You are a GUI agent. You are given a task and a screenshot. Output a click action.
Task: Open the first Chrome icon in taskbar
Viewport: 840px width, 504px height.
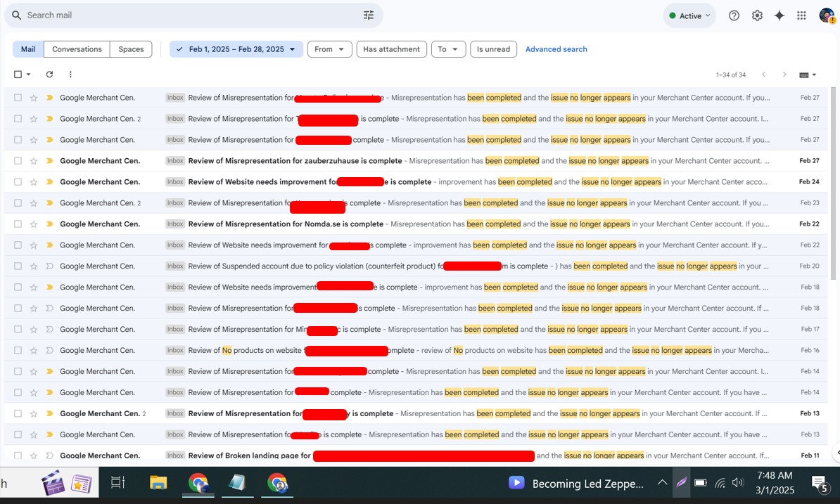(198, 483)
